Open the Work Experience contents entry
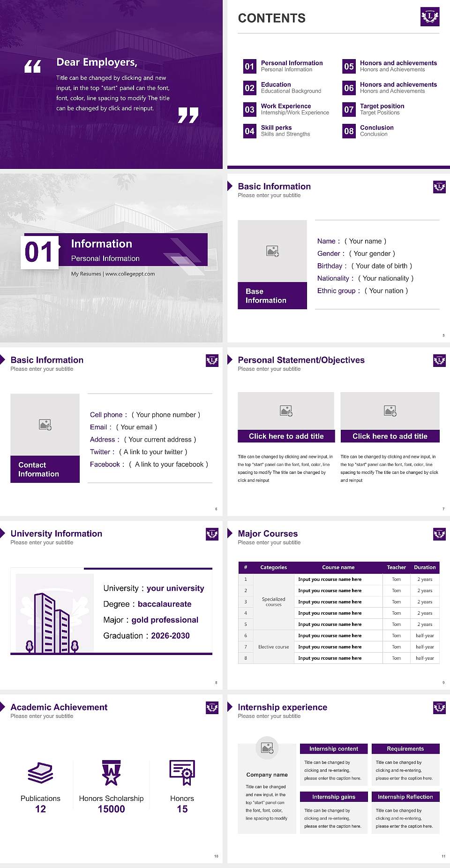This screenshot has width=450, height=868. pos(295,109)
